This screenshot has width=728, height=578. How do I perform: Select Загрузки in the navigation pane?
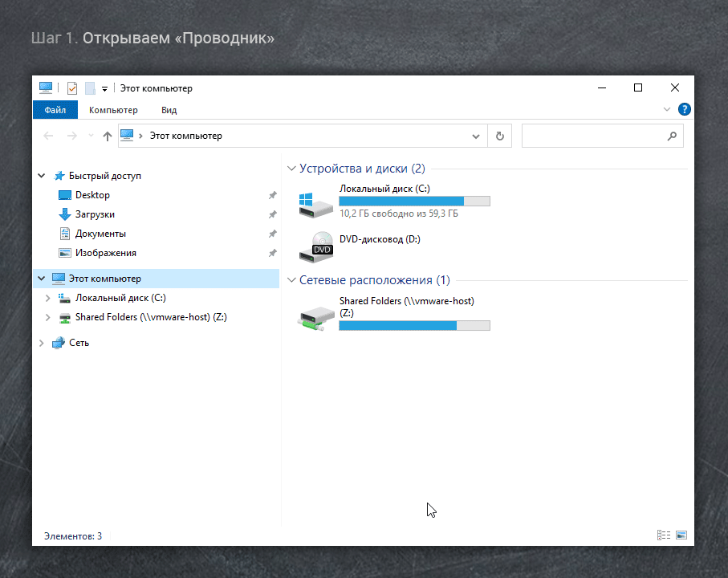tap(94, 214)
